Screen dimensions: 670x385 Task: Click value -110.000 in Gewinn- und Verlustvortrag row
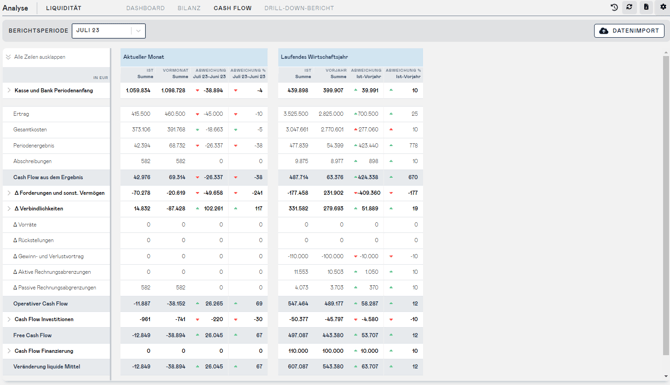tap(298, 256)
